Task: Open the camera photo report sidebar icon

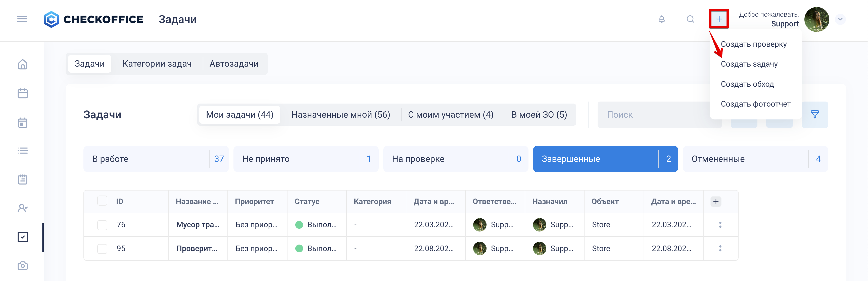Action: coord(23,266)
